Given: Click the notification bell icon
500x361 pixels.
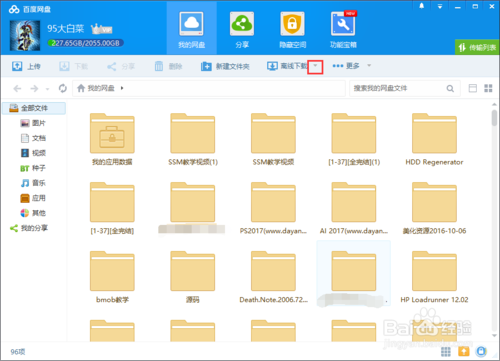Looking at the screenshot, I should pyautogui.click(x=422, y=6).
